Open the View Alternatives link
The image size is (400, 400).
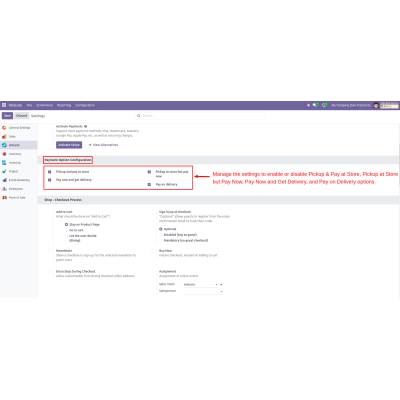(x=103, y=145)
